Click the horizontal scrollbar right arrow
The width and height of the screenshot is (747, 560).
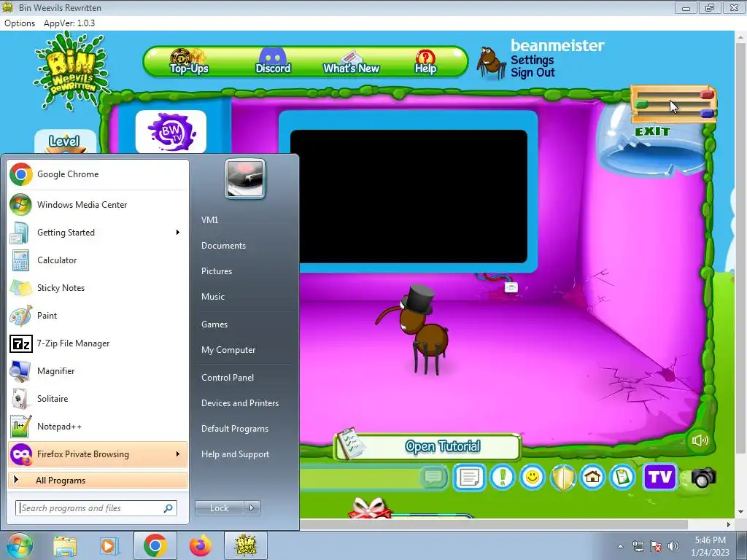[x=729, y=524]
